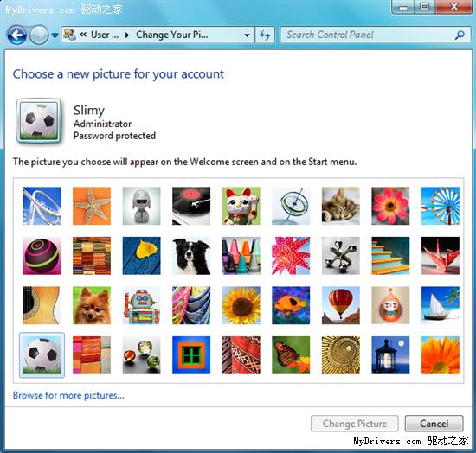Pick the metal jacks picture
The height and width of the screenshot is (453, 476).
tap(341, 256)
